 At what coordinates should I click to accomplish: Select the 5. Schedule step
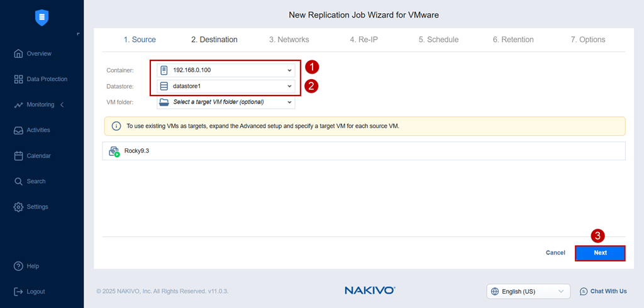438,40
